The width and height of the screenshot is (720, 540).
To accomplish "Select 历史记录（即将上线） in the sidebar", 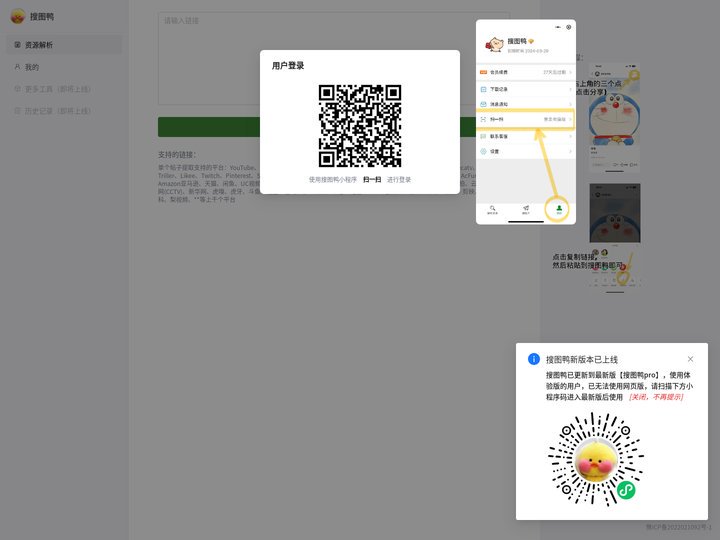I will pos(64,111).
